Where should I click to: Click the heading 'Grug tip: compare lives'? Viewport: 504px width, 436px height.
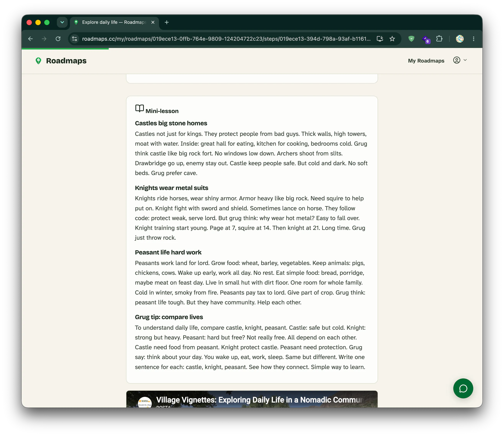coord(169,317)
